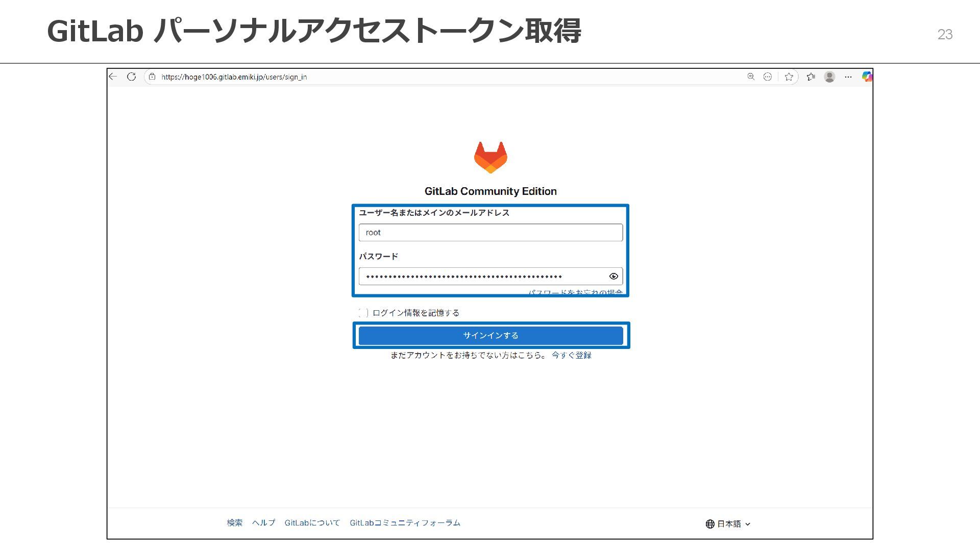Check the ログイン情報を記憶する checkbox
The height and width of the screenshot is (551, 980).
(x=363, y=313)
